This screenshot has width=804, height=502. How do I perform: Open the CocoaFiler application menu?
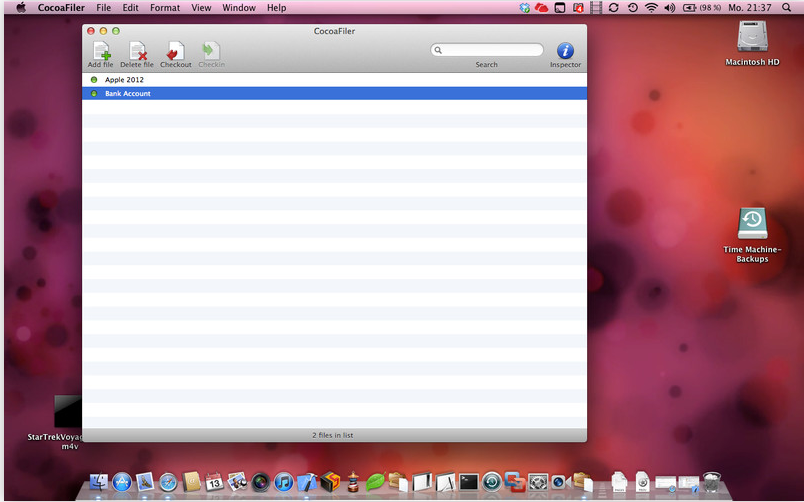tap(61, 8)
